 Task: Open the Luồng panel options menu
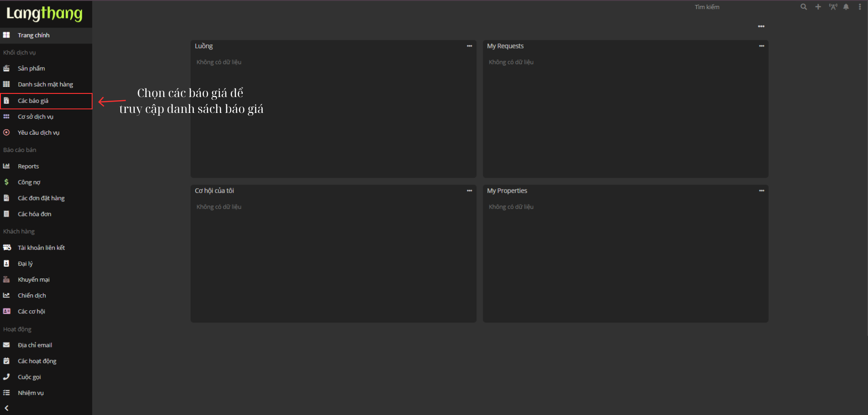(x=469, y=46)
